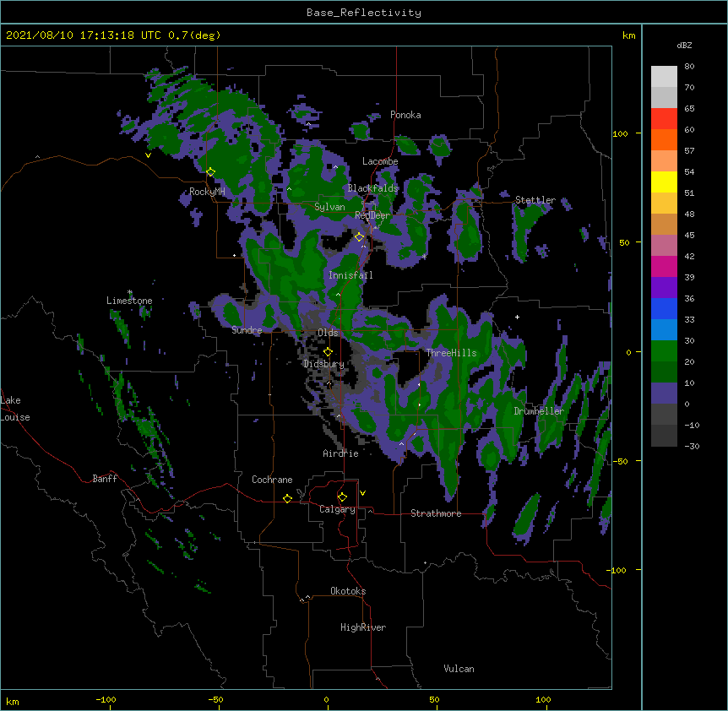Click the yellow V marker west of RockyMH
This screenshot has height=711, width=728.
point(148,155)
